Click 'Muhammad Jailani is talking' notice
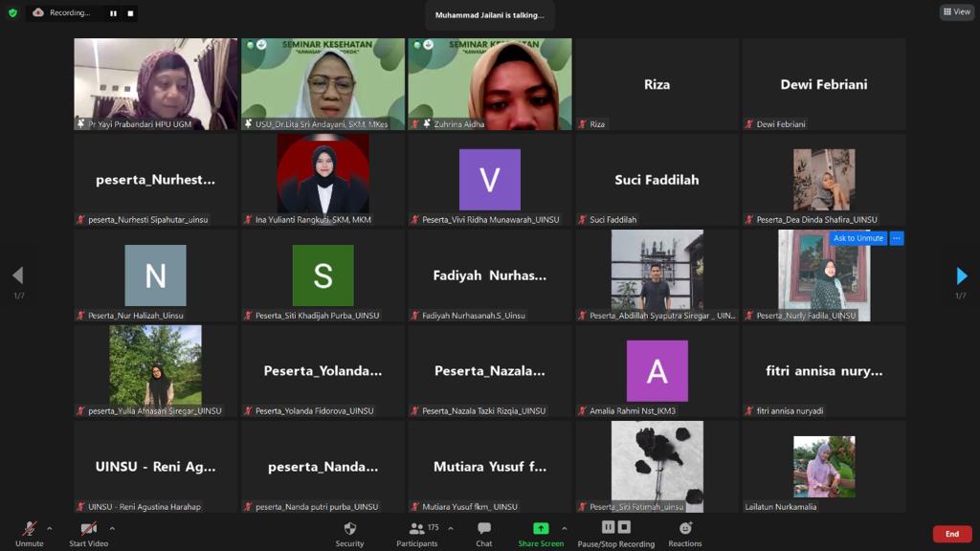The image size is (980, 551). [489, 15]
